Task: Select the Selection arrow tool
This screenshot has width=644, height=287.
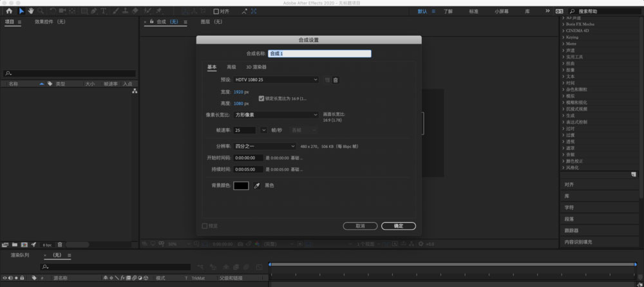Action: point(21,11)
